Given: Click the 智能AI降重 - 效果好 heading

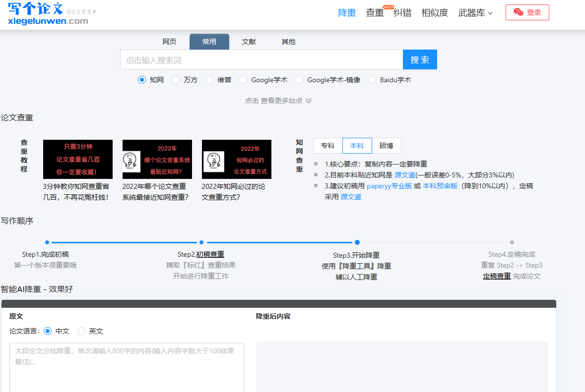Looking at the screenshot, I should pyautogui.click(x=37, y=289).
